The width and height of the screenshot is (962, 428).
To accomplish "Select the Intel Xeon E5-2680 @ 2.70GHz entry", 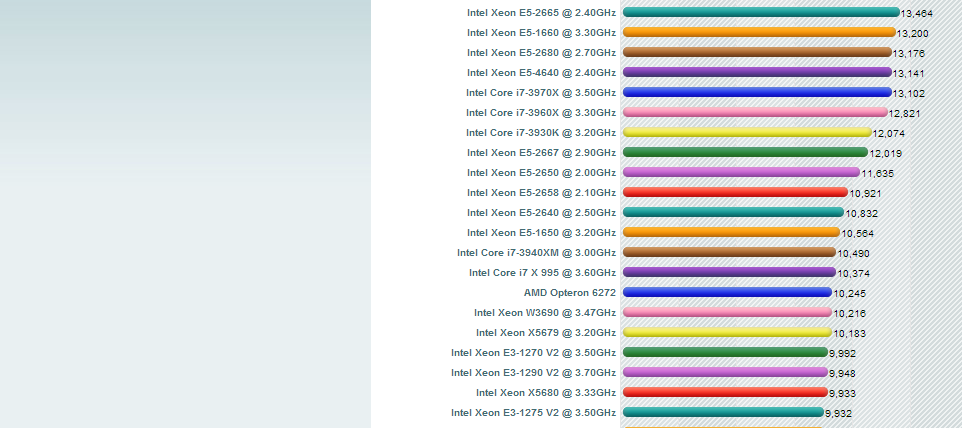I will [x=541, y=53].
